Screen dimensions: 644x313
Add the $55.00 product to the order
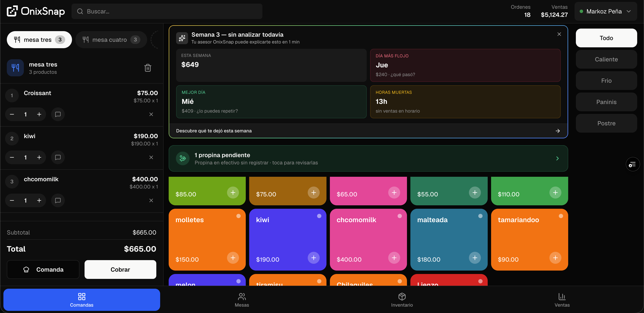pos(475,193)
